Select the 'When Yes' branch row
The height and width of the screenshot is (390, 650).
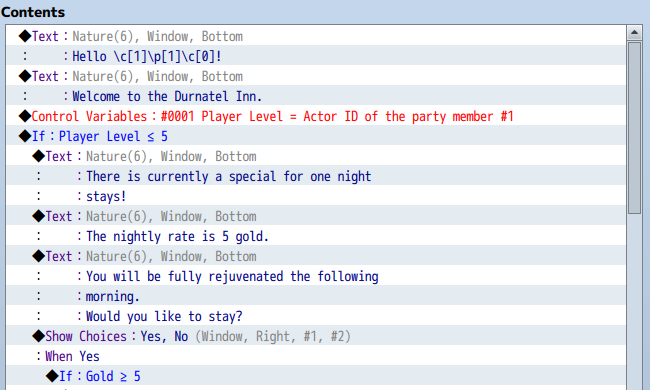pos(316,356)
